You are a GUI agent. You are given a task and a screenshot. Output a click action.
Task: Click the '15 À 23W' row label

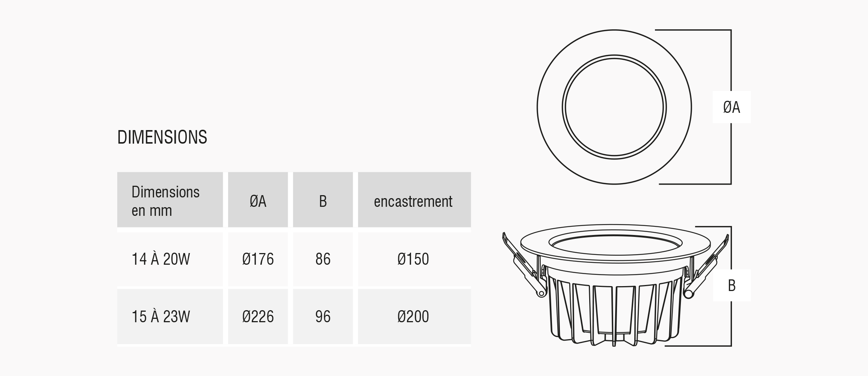point(161,317)
